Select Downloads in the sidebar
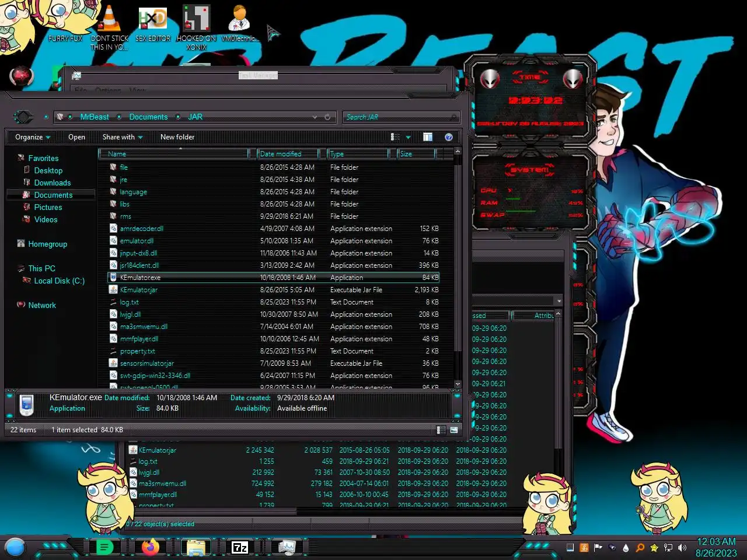This screenshot has height=560, width=747. click(53, 183)
